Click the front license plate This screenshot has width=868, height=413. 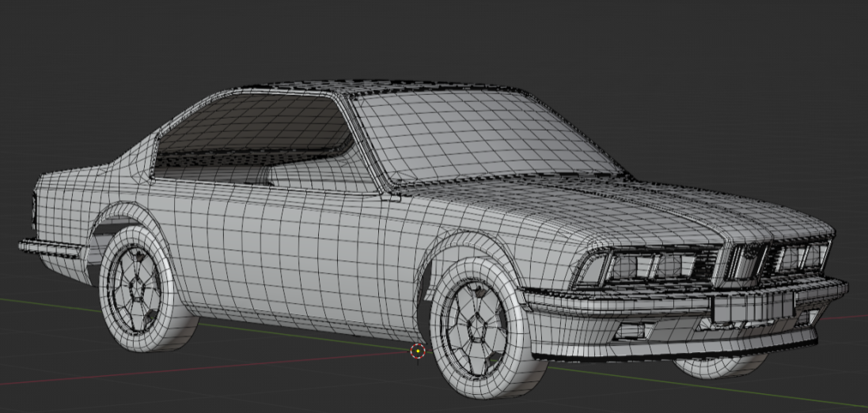(752, 308)
